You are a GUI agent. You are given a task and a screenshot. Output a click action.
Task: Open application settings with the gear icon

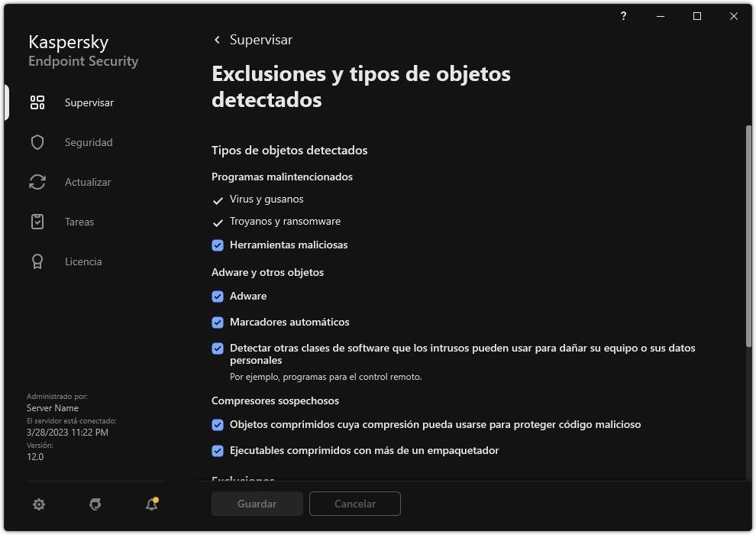coord(38,504)
